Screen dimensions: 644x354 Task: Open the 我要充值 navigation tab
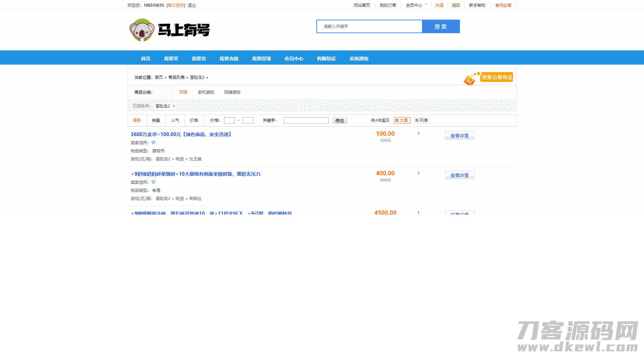pos(229,58)
